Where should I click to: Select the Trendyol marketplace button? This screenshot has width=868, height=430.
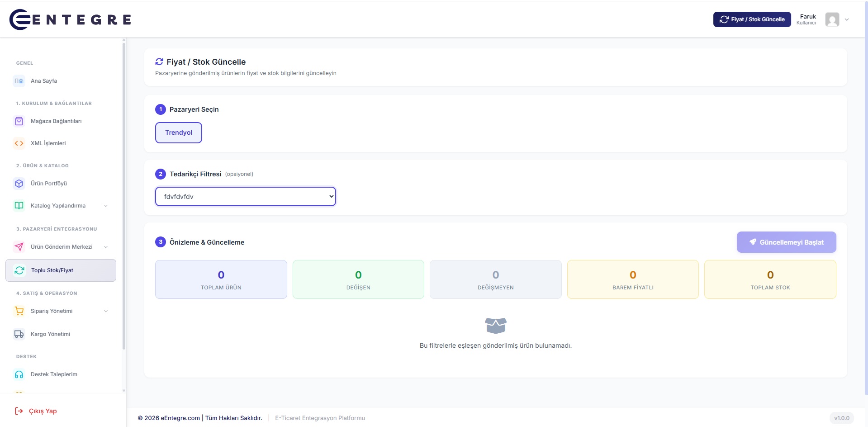click(x=179, y=132)
